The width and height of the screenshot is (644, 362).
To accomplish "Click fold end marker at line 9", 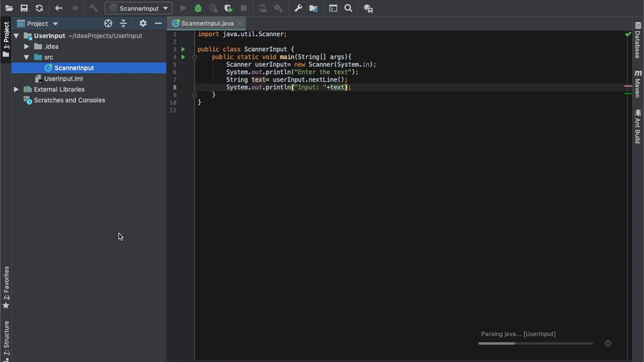I will (195, 95).
